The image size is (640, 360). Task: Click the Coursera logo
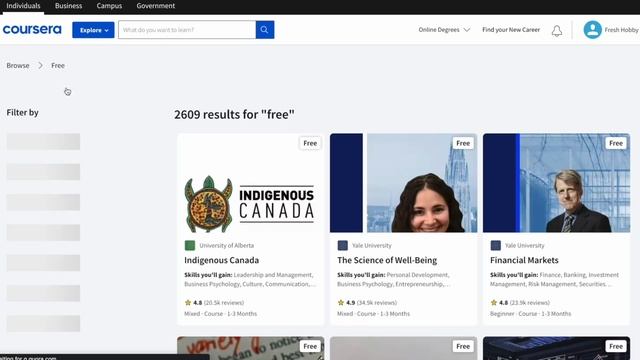[x=32, y=30]
